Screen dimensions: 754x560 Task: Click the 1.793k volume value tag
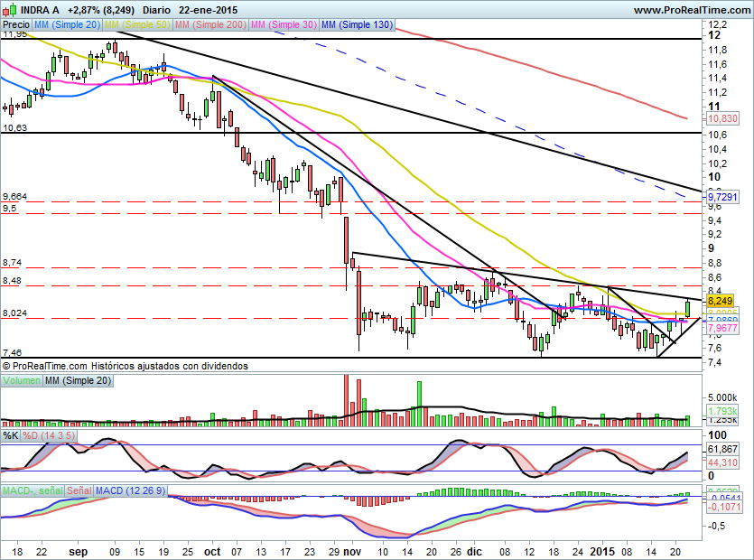pyautogui.click(x=721, y=411)
